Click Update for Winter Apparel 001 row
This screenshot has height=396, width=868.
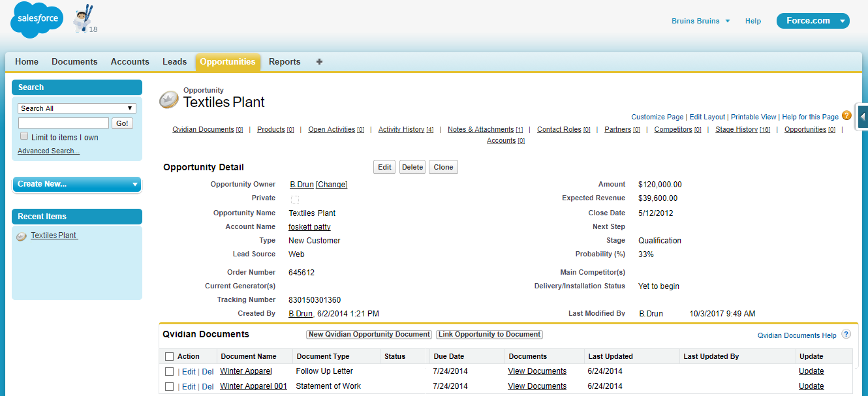811,386
